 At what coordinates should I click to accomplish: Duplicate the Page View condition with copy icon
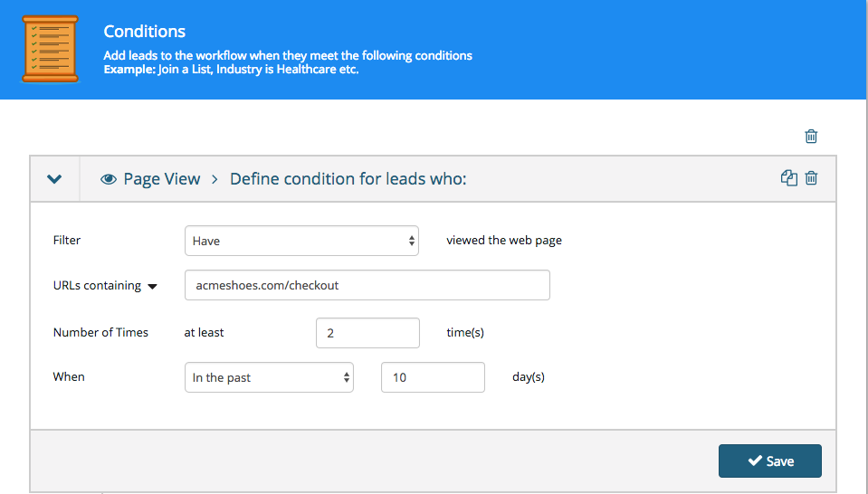(789, 178)
